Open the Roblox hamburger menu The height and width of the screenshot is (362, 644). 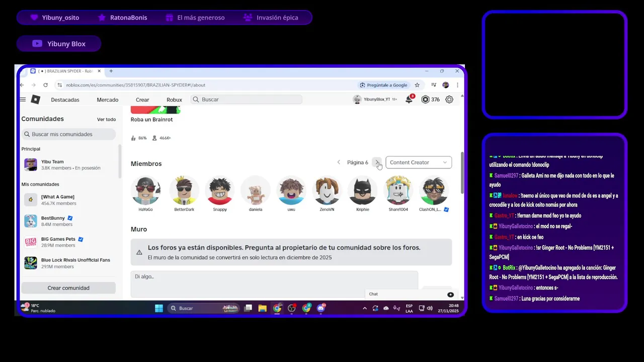23,100
